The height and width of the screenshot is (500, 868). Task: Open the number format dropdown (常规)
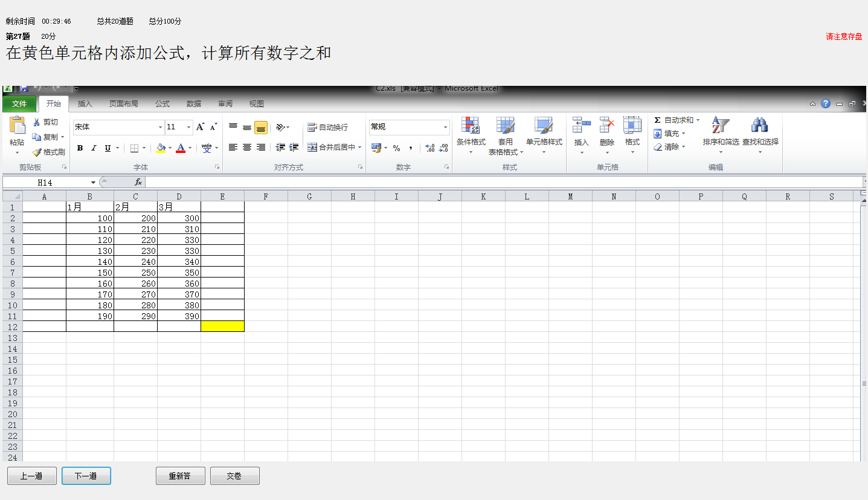coord(446,128)
